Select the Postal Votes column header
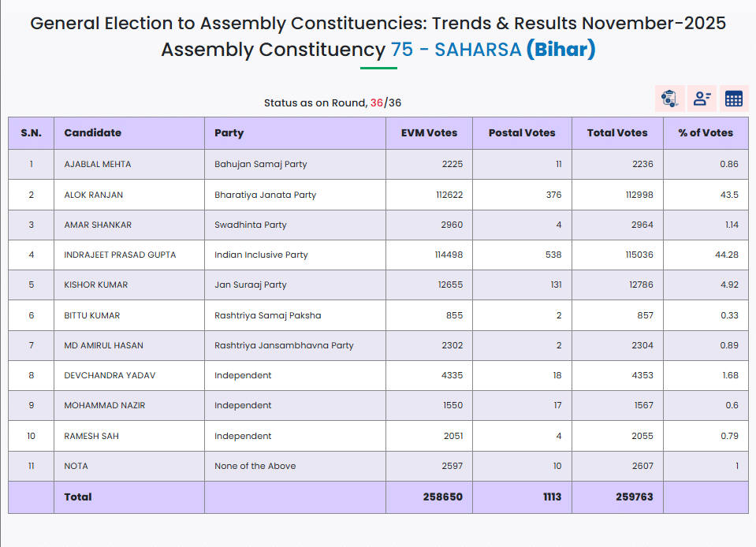The image size is (756, 547). (522, 133)
